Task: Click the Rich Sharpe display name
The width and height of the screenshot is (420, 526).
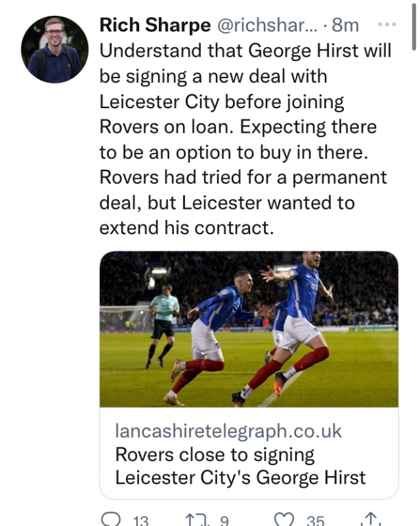Action: [155, 25]
